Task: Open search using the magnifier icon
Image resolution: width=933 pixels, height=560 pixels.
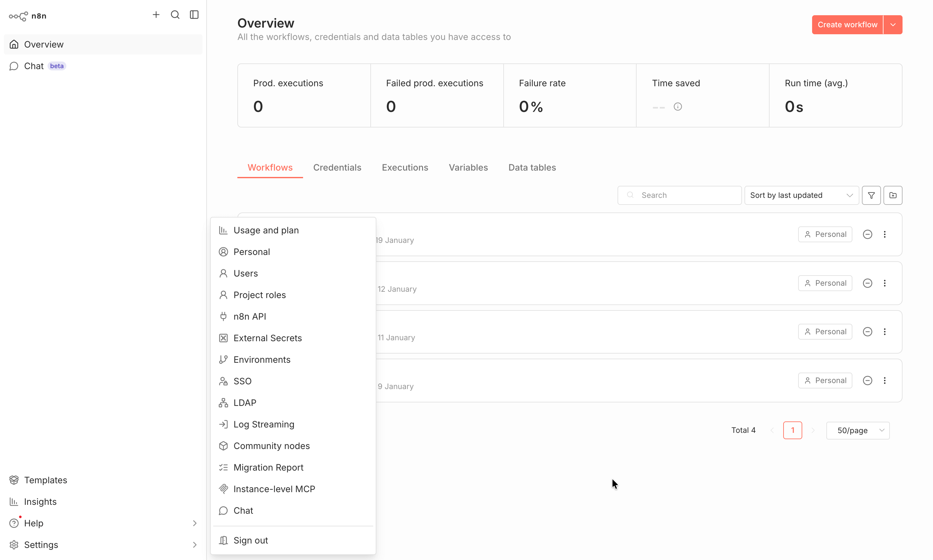Action: pyautogui.click(x=175, y=15)
